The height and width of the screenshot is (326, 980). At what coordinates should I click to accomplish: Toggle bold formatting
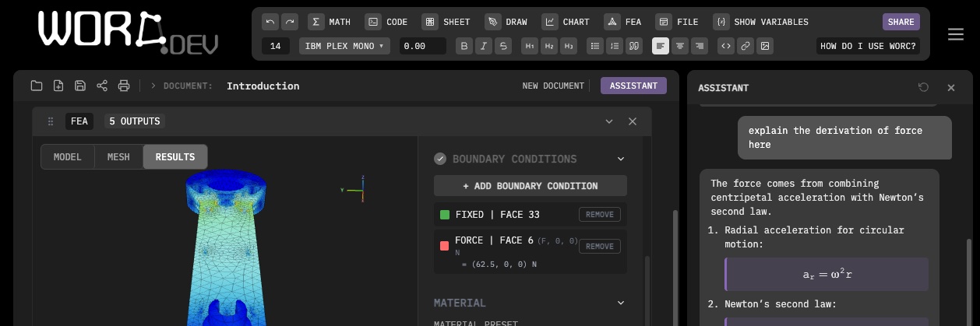pyautogui.click(x=464, y=46)
